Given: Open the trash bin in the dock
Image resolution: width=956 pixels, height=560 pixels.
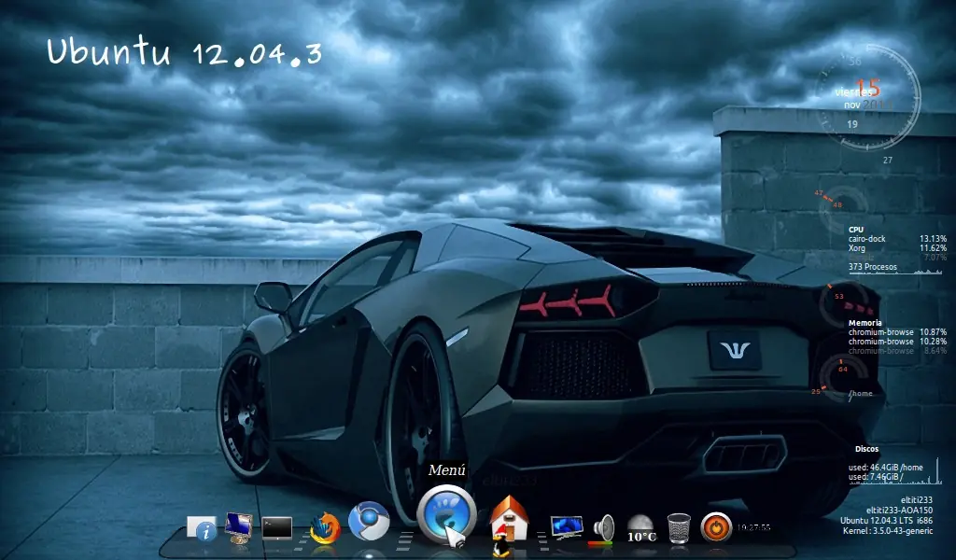Looking at the screenshot, I should [x=679, y=528].
